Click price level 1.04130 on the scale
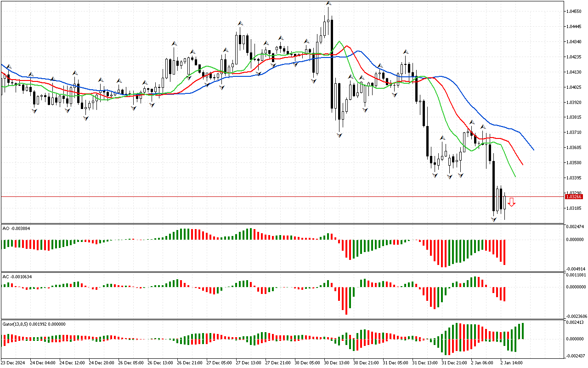Image resolution: width=588 pixels, height=368 pixels. 574,72
